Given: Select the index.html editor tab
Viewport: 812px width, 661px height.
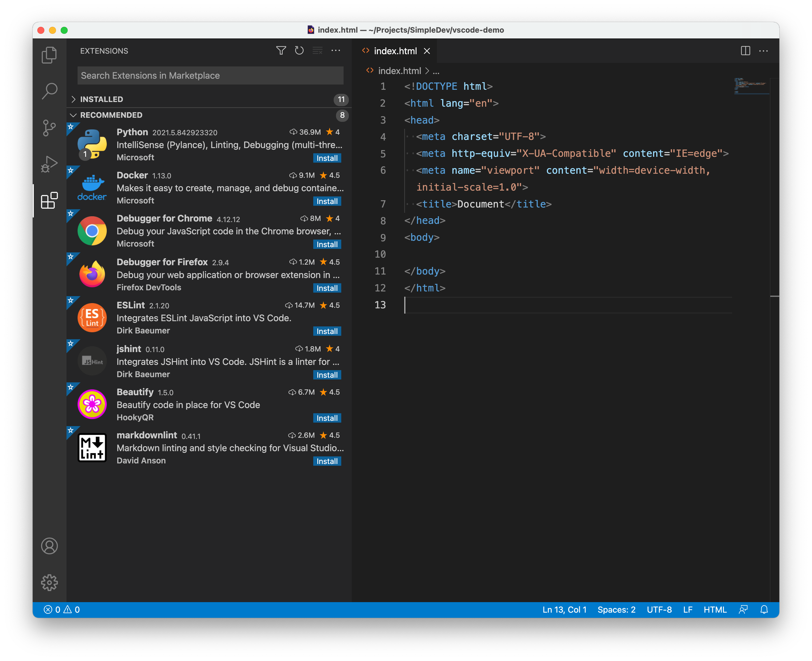Looking at the screenshot, I should point(395,51).
